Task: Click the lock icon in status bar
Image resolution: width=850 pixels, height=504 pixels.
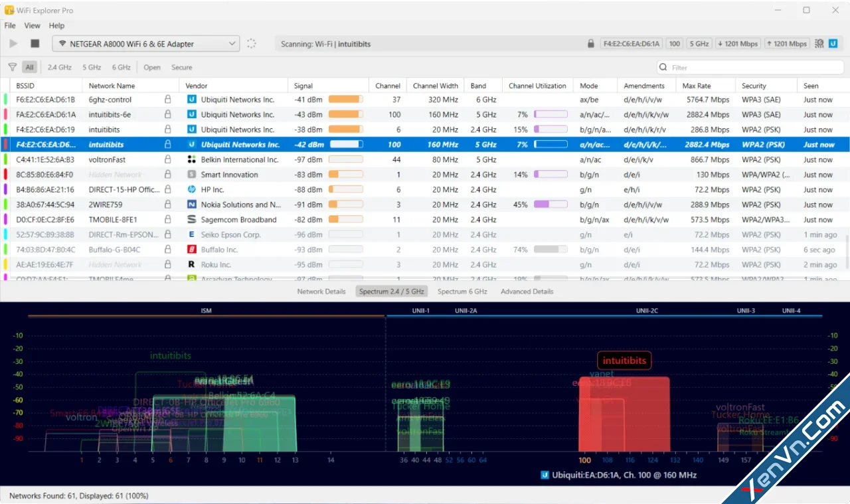Action: tap(591, 44)
